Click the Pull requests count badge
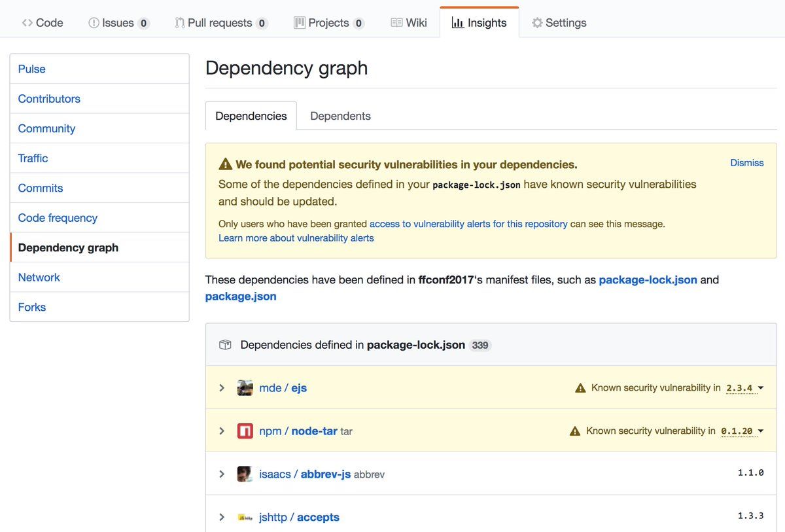The width and height of the screenshot is (785, 532). click(x=262, y=23)
